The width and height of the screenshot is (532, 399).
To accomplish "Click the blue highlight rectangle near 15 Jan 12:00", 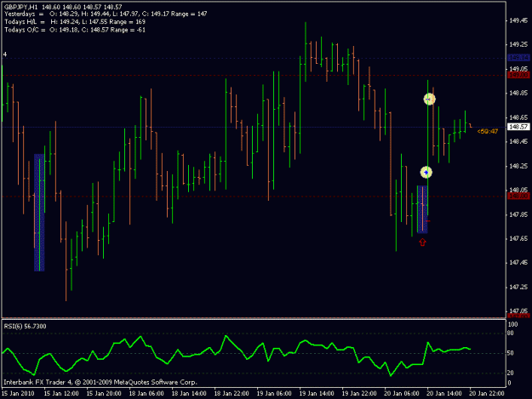I will (39, 213).
